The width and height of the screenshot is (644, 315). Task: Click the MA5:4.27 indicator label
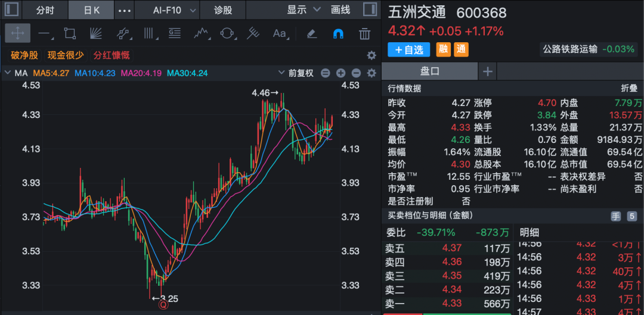(51, 73)
